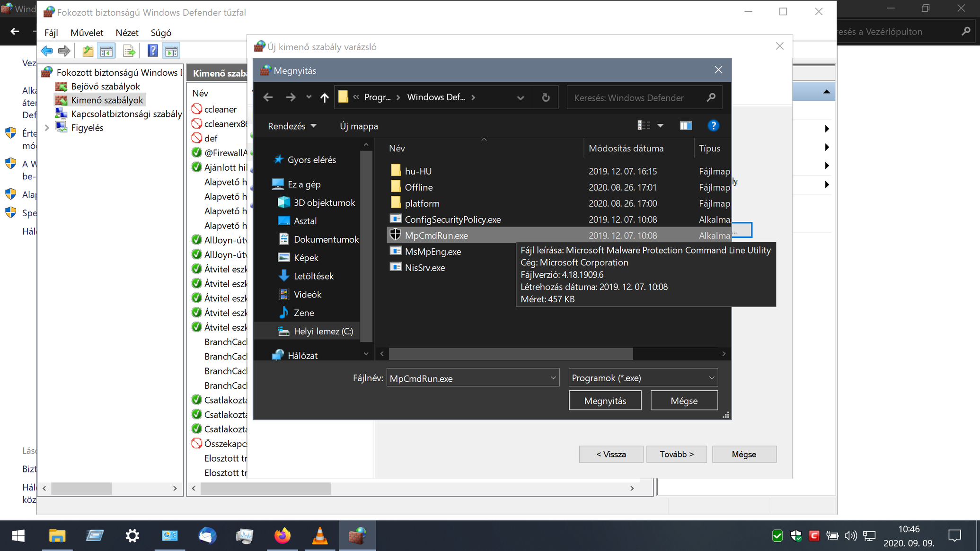Select the Offline folder
The height and width of the screenshot is (551, 980).
[x=412, y=187]
